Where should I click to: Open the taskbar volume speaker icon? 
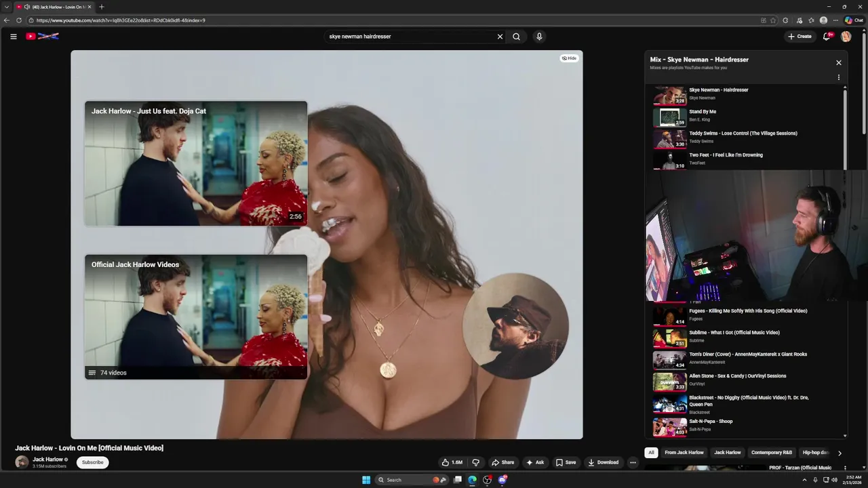point(834,480)
